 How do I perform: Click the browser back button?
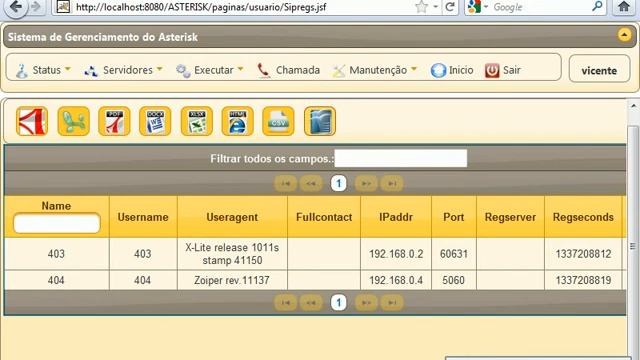16,7
